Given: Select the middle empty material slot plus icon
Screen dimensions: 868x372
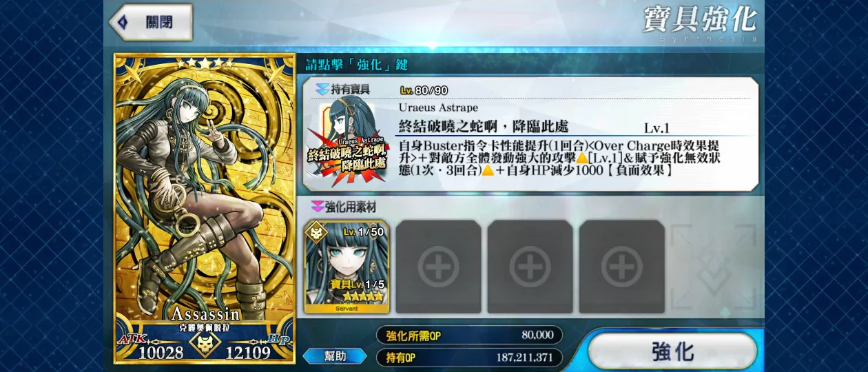Looking at the screenshot, I should click(x=530, y=266).
